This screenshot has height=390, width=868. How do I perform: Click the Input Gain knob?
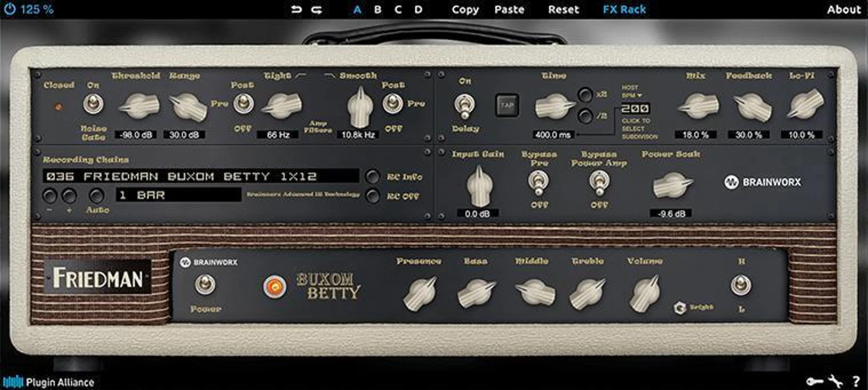479,186
